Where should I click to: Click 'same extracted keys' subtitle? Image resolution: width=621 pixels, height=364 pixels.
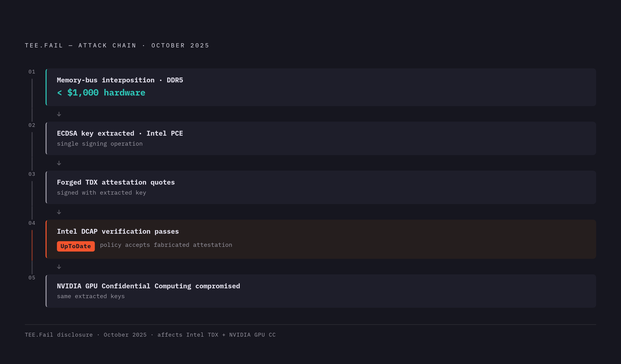click(91, 296)
